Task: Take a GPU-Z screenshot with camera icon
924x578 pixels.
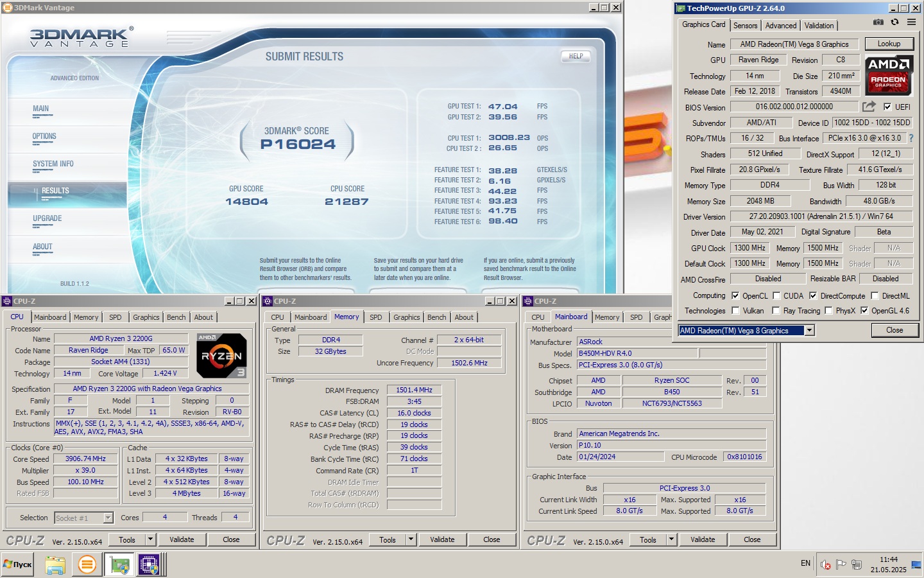Action: (878, 22)
